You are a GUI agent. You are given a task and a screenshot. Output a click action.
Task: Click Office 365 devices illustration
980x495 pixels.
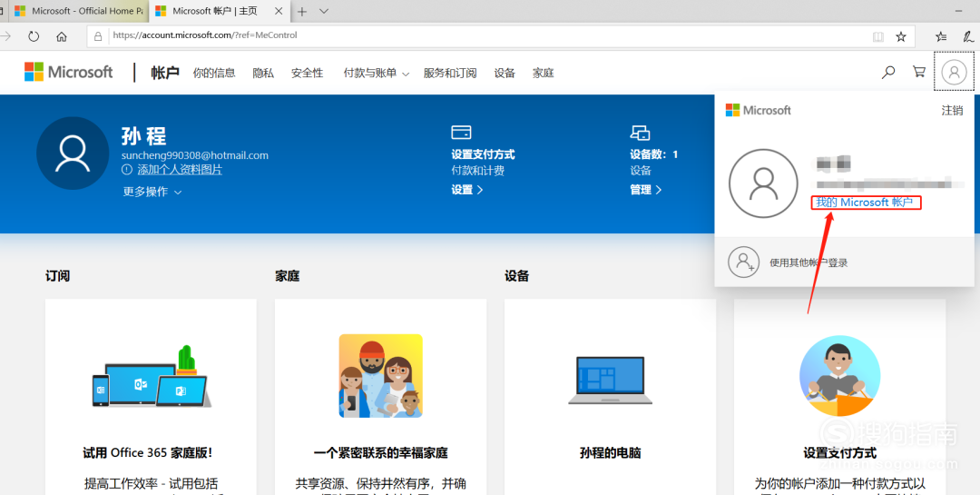click(x=152, y=376)
